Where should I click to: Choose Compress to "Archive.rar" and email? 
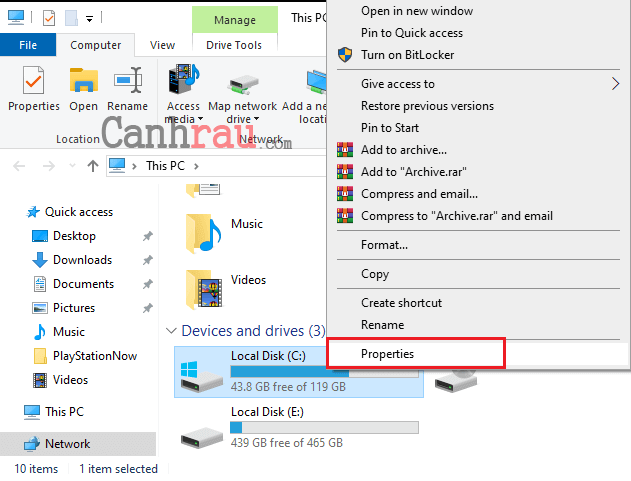pyautogui.click(x=457, y=216)
